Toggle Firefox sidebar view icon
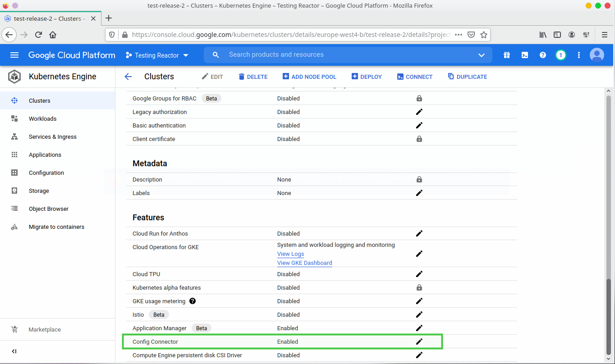This screenshot has height=364, width=615. pos(557,35)
